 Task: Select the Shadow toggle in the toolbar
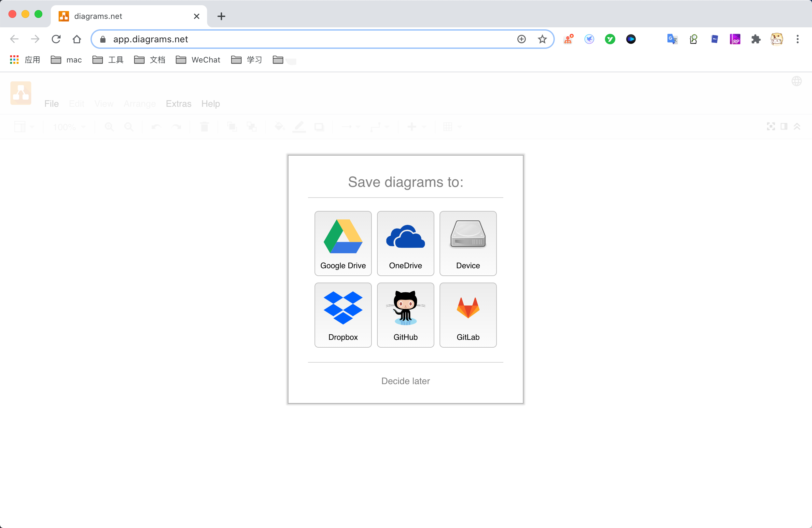(x=319, y=127)
